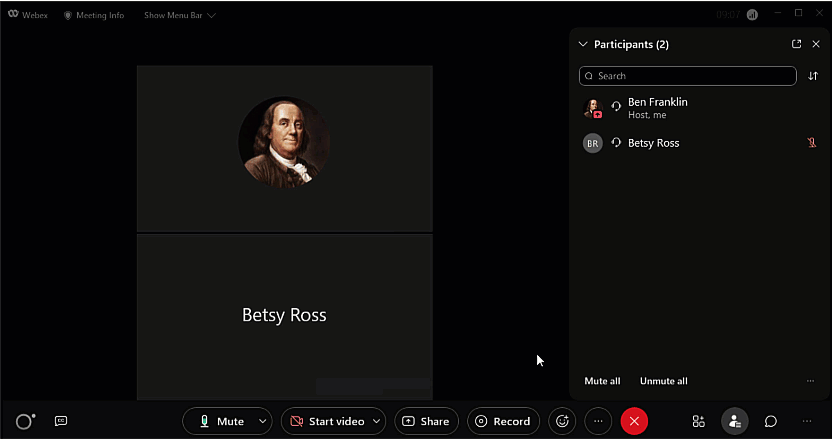This screenshot has width=832, height=440.
Task: Maximize the Webex window
Action: (x=798, y=13)
